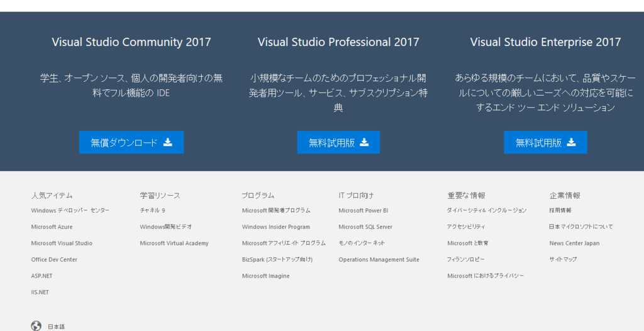Go to Microsoft Visual Studio link

(62, 244)
